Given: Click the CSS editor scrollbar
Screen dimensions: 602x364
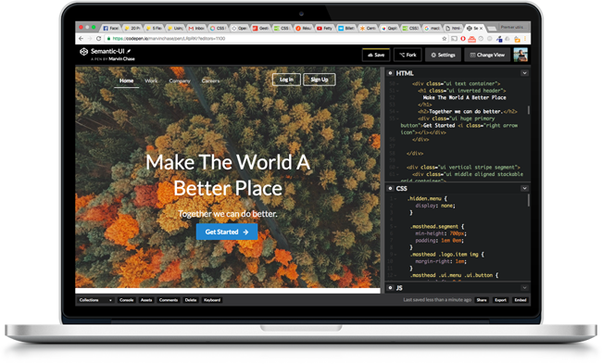Looking at the screenshot, I should [x=529, y=200].
